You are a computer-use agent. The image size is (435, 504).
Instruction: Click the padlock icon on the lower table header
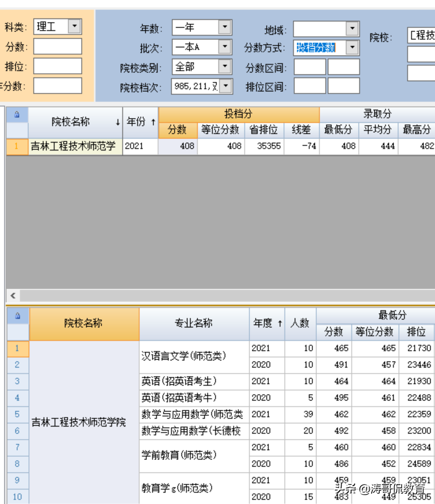coord(18,315)
